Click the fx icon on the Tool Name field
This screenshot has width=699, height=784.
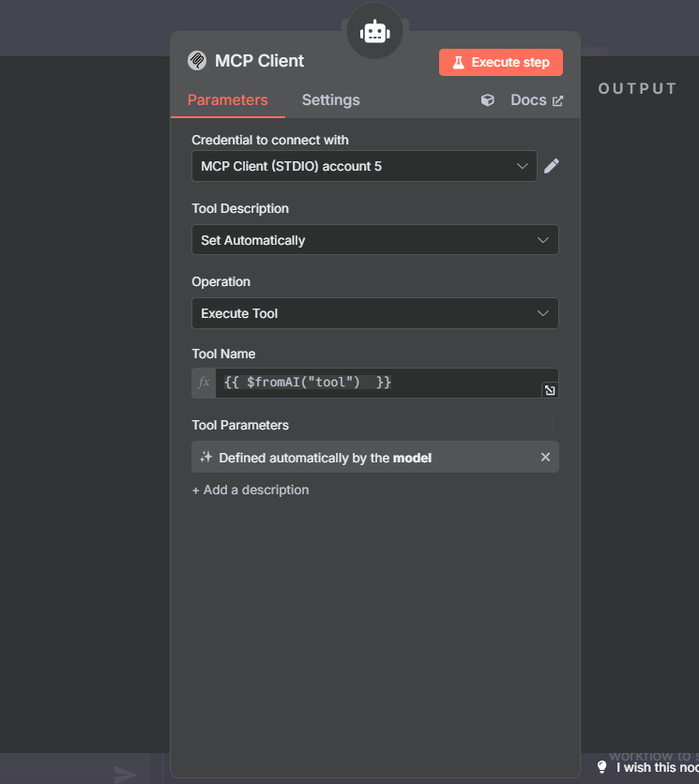[204, 383]
